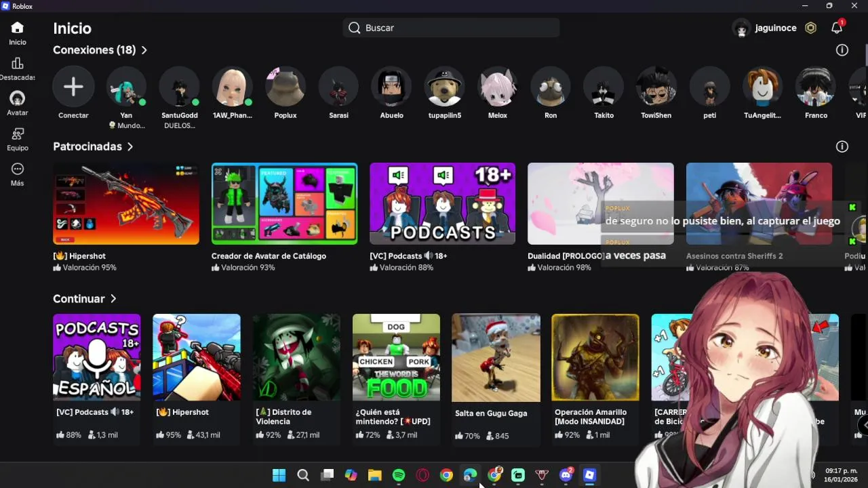The height and width of the screenshot is (488, 868).
Task: Click the info icon next to Conexiones
Action: pyautogui.click(x=842, y=50)
